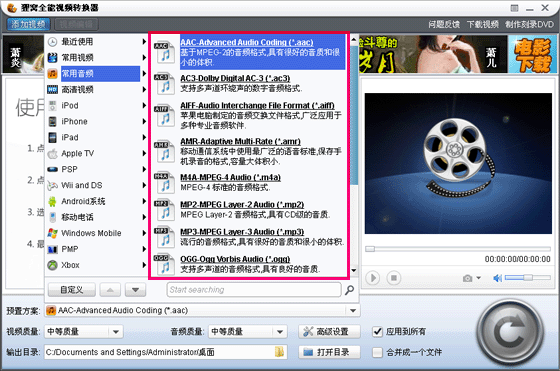
Task: Mute via the speaker volume icon
Action: click(x=498, y=278)
